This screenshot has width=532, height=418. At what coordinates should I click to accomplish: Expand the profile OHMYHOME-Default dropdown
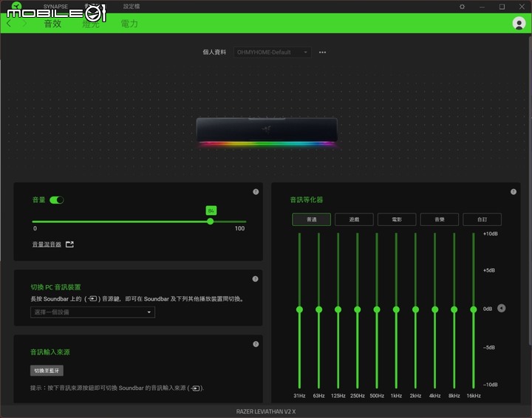(272, 52)
